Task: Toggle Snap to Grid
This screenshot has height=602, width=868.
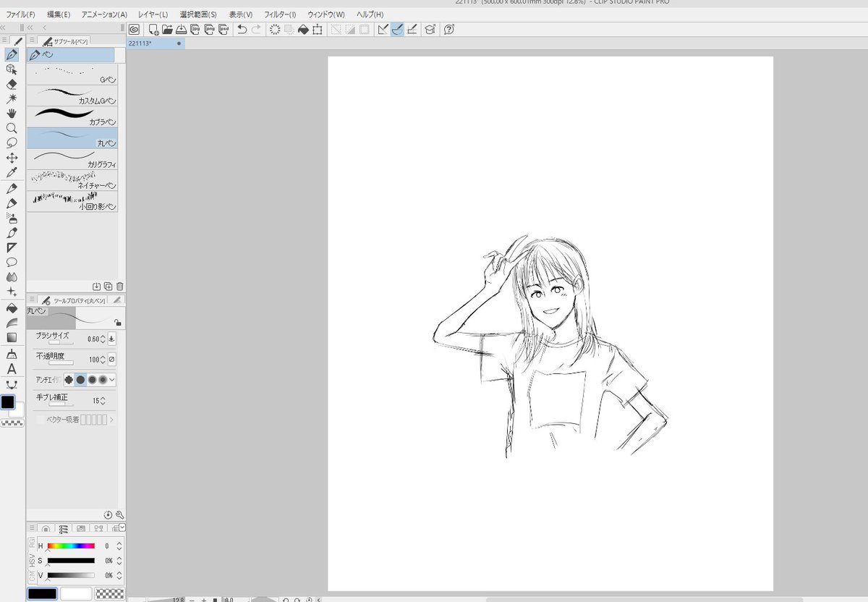Action: [412, 30]
